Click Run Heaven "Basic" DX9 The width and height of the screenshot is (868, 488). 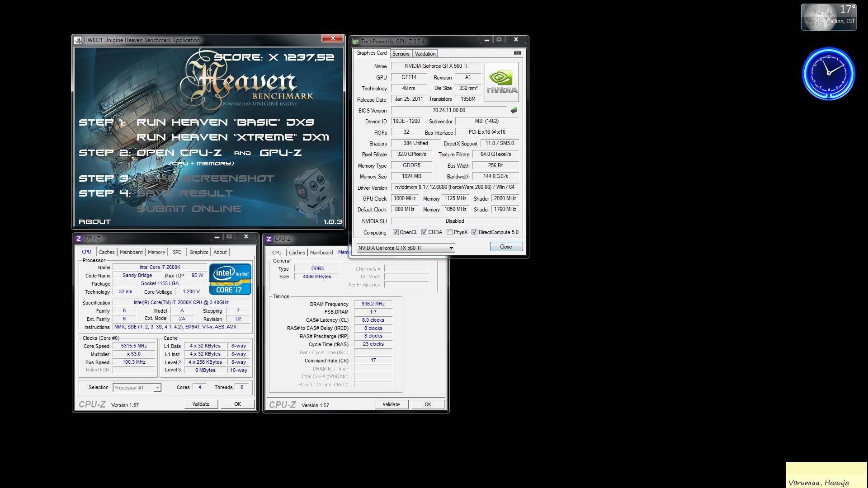225,122
